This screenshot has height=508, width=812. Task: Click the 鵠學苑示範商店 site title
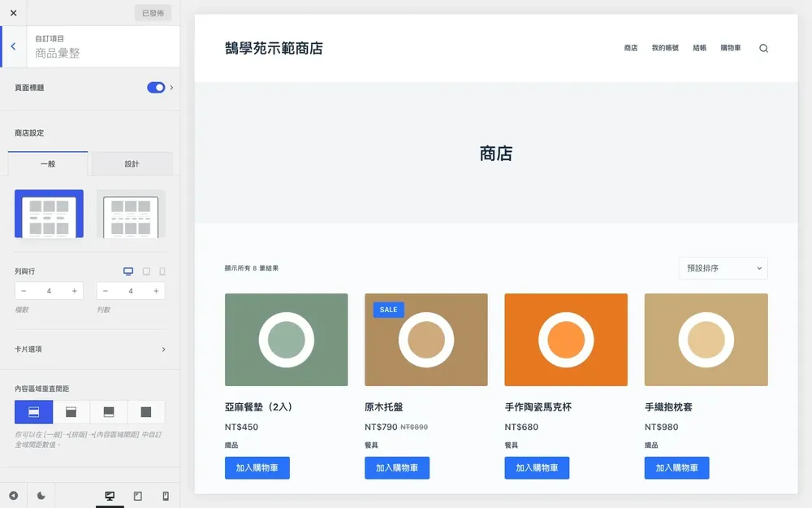coord(274,48)
